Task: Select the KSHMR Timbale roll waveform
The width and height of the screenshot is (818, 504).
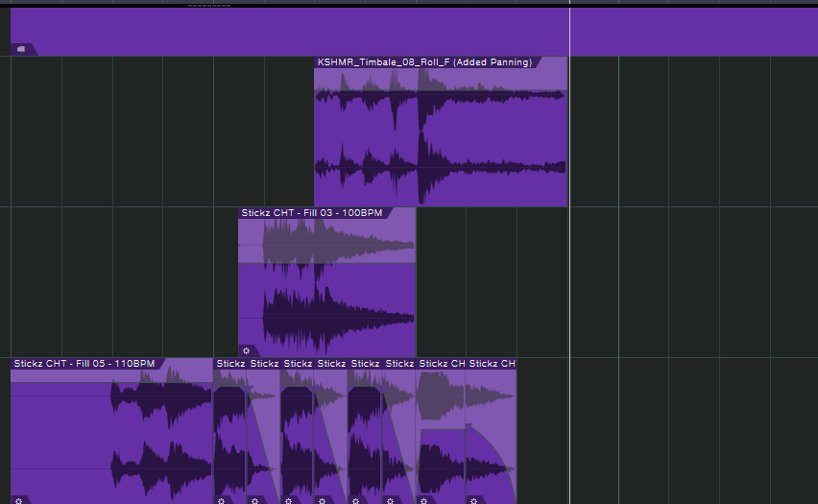Action: tap(441, 136)
